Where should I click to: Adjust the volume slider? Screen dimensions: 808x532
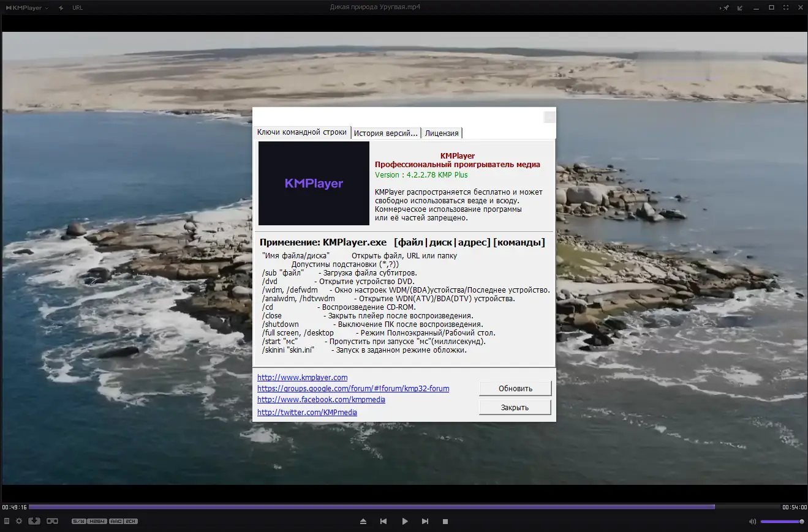coord(782,522)
